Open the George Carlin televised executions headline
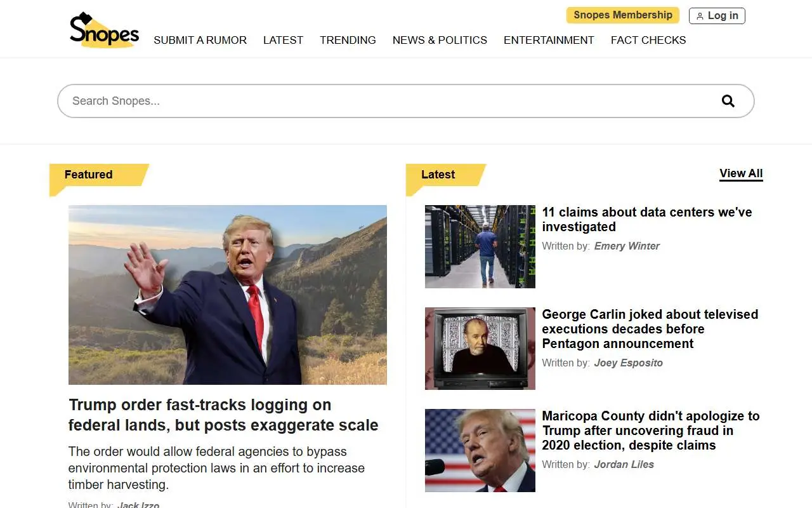This screenshot has height=508, width=812. click(x=650, y=329)
